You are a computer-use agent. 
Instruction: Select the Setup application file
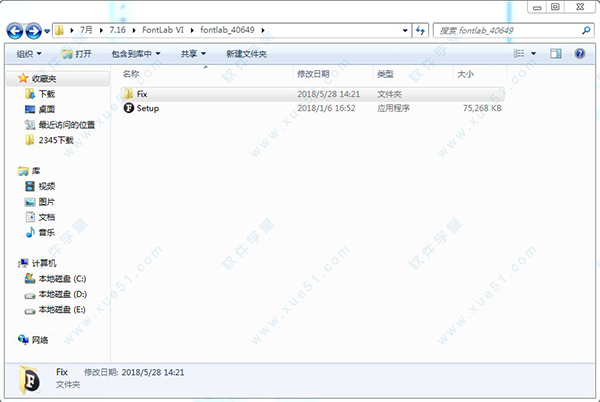click(x=312, y=108)
